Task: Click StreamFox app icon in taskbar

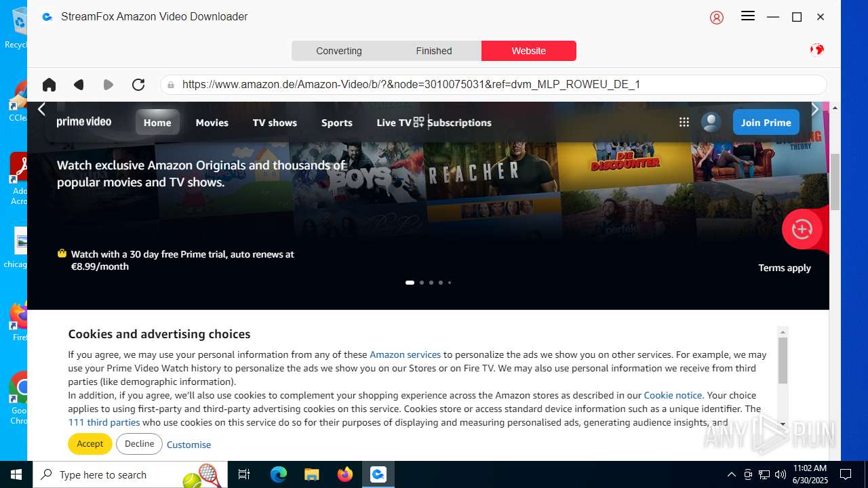Action: 378,474
